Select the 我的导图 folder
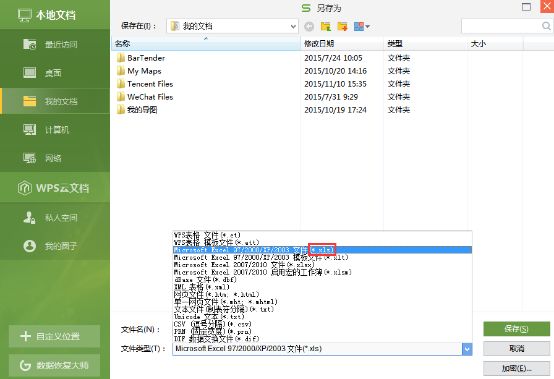554x379 pixels. coord(142,110)
